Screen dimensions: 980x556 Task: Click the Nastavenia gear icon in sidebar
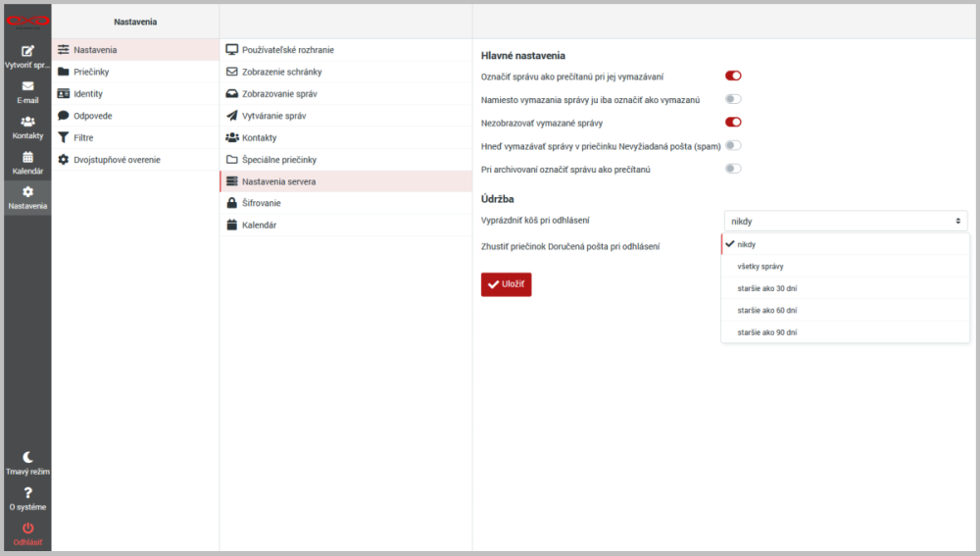click(x=27, y=192)
